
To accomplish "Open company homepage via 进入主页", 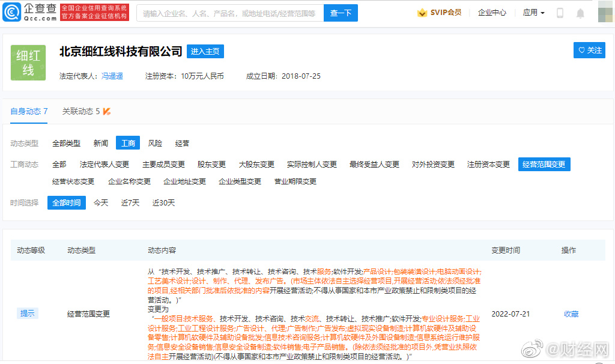I will (x=207, y=51).
